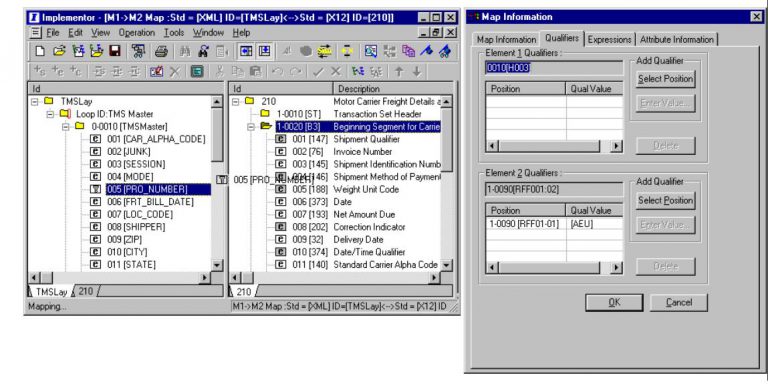Switch to the Expressions tab
The width and height of the screenshot is (768, 384).
[x=609, y=39]
